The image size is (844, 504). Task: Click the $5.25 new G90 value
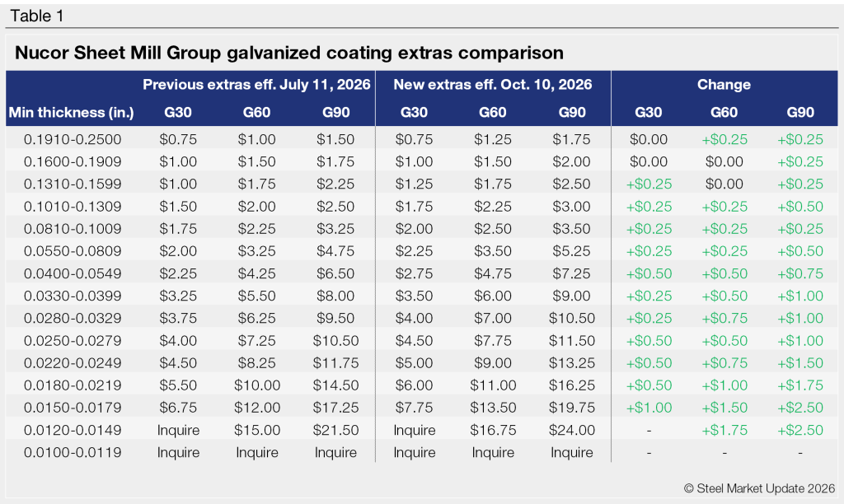(572, 251)
